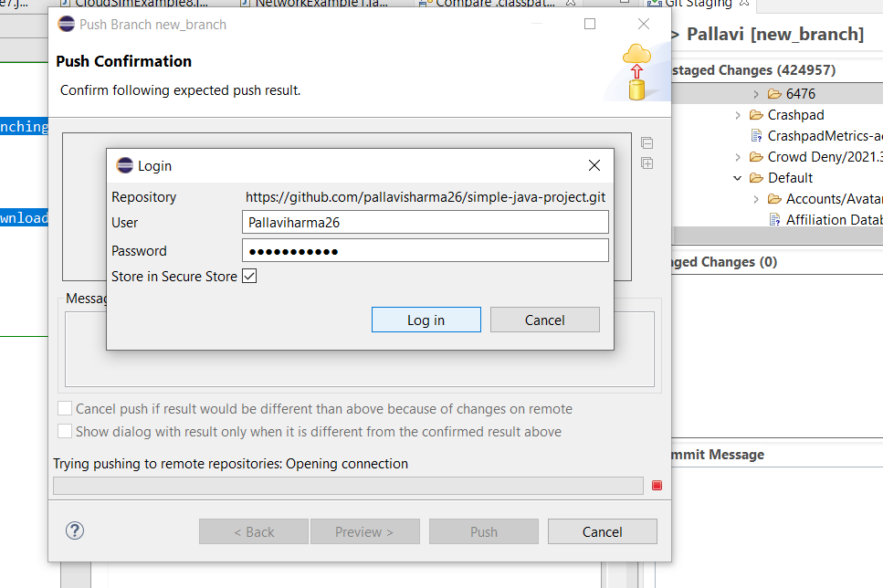Image resolution: width=883 pixels, height=588 pixels.
Task: Close the Login dialog with X
Action: (x=594, y=165)
